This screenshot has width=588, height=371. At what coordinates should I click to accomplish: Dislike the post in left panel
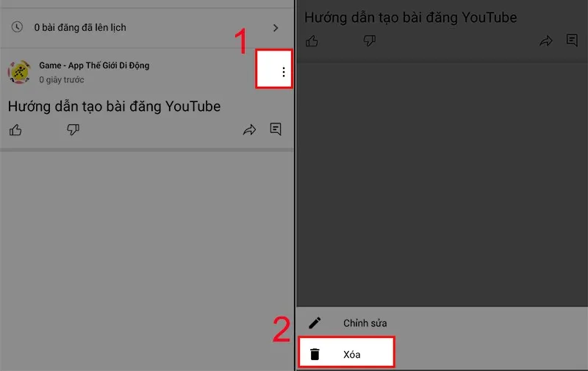point(73,129)
